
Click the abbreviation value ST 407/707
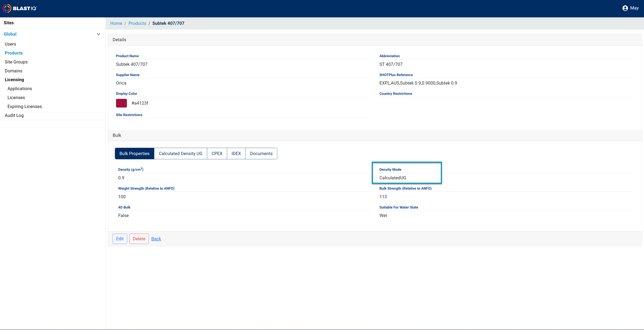click(x=391, y=64)
